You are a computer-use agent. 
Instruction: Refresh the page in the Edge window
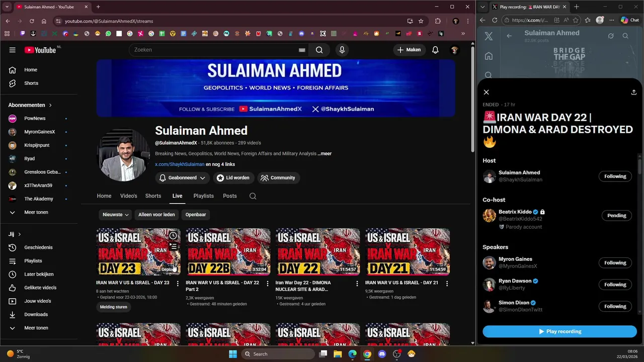coord(495,20)
